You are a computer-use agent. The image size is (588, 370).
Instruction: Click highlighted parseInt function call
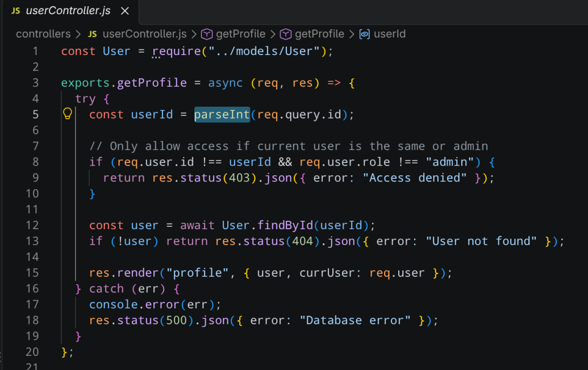[222, 114]
